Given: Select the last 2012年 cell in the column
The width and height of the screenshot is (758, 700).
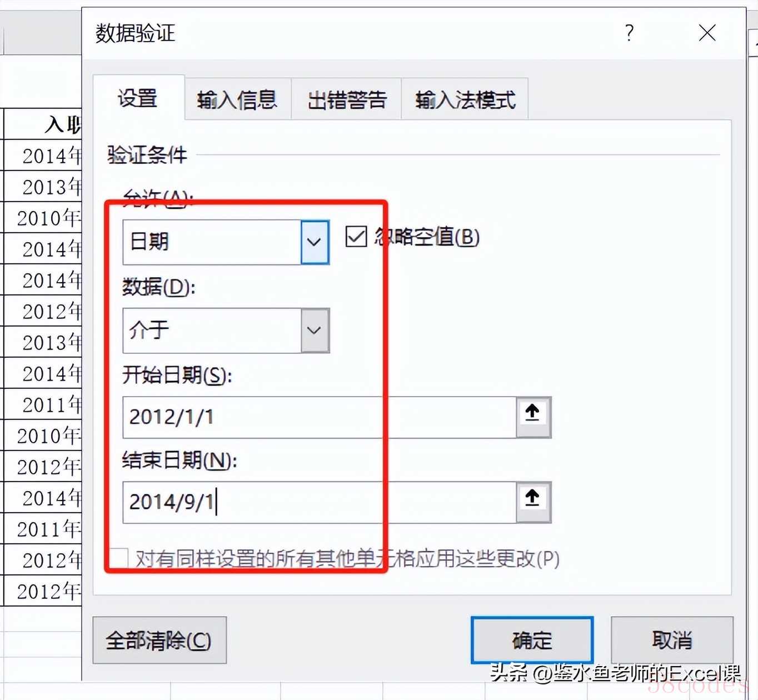Looking at the screenshot, I should click(43, 591).
